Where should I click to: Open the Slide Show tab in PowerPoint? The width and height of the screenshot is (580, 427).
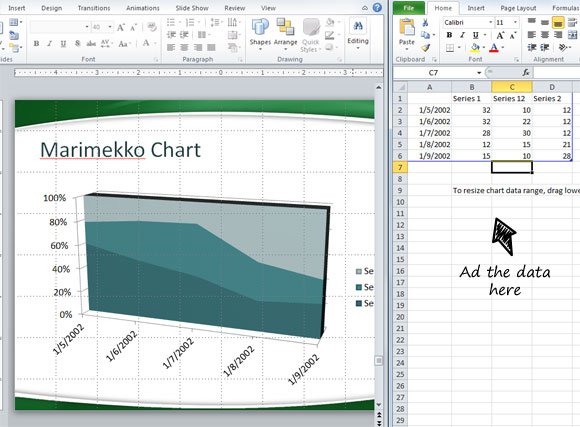[x=192, y=8]
